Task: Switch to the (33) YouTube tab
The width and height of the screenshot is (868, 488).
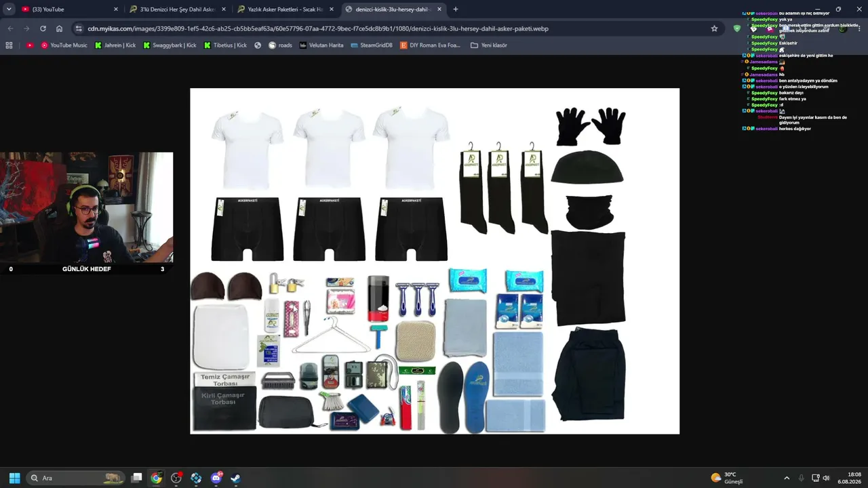Action: click(68, 9)
